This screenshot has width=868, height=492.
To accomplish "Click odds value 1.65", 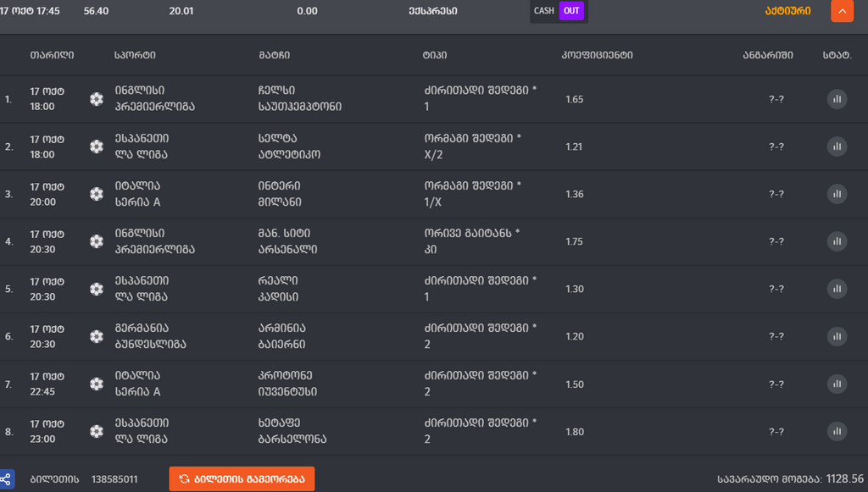I will coord(574,100).
